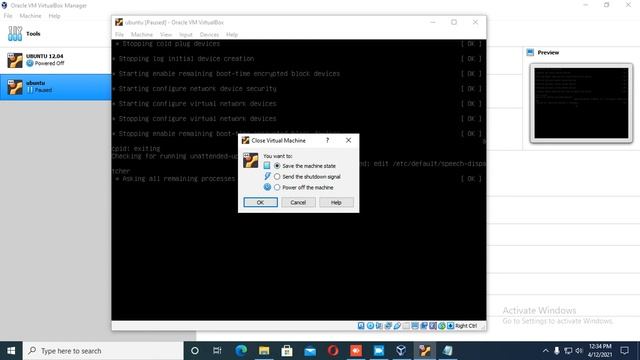Click the green round indicator in VM status bar
Image resolution: width=640 pixels, height=360 pixels.
tap(442, 326)
